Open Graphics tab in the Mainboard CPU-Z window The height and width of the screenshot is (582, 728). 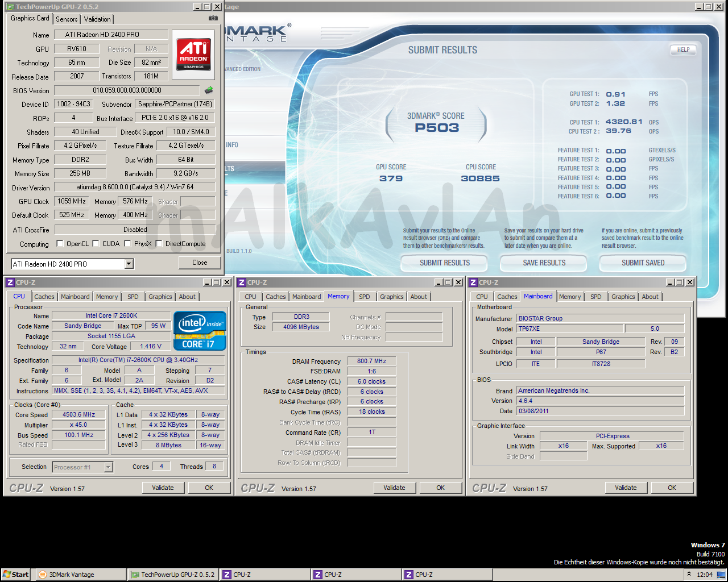623,297
